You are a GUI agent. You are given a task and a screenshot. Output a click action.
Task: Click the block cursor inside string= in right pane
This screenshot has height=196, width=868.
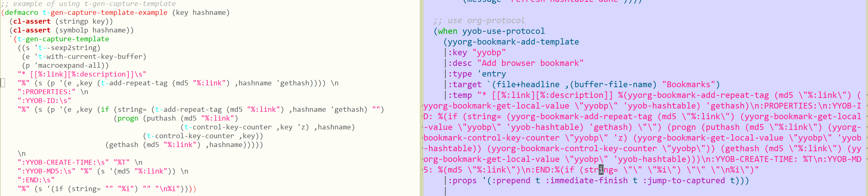point(601,170)
